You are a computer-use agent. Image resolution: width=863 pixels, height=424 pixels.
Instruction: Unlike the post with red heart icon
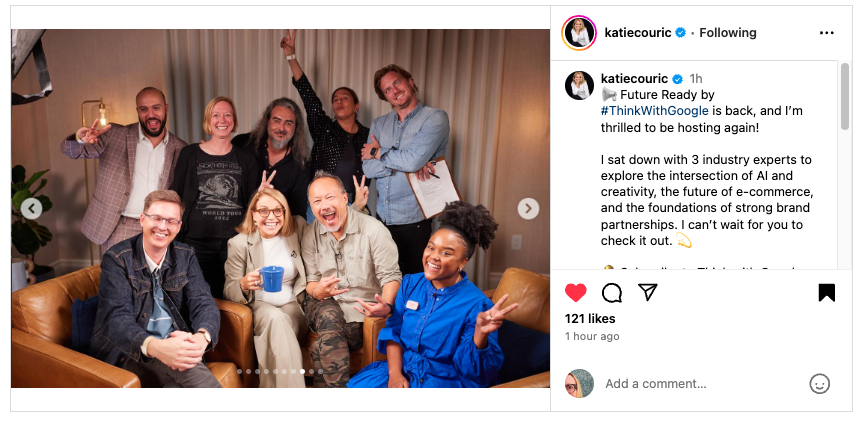(x=576, y=292)
